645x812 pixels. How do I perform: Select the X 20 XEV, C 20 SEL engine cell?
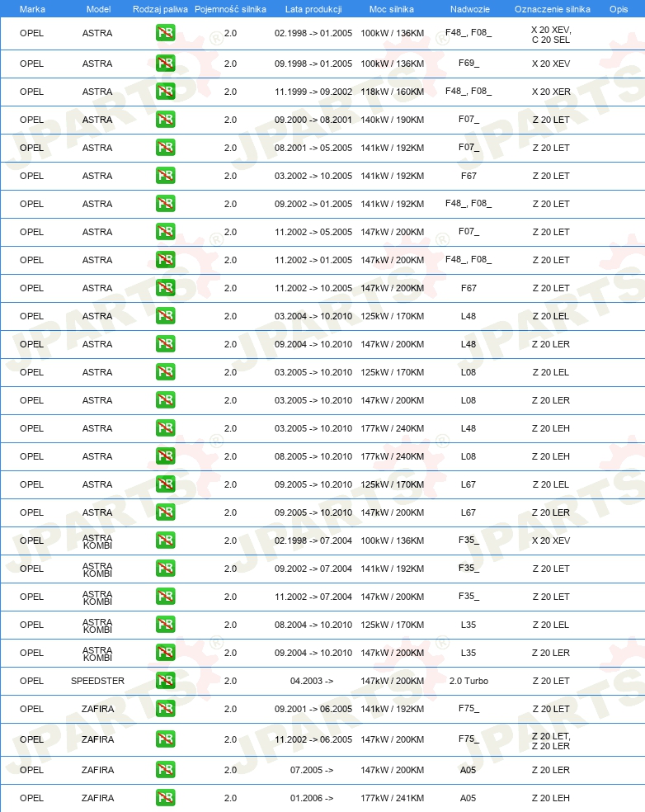point(551,35)
